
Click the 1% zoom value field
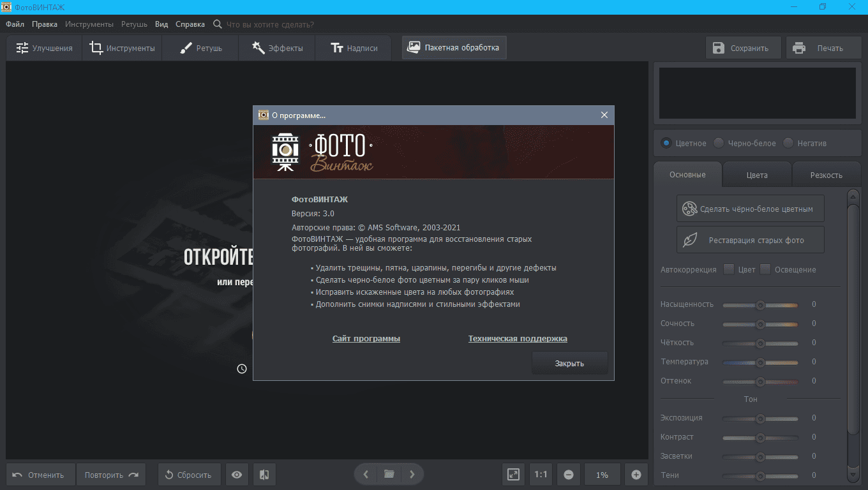click(x=602, y=475)
